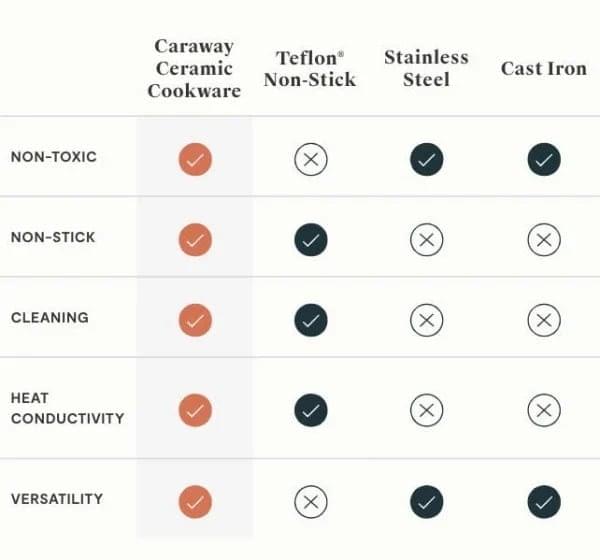Click Caraway's orange Non-Toxic checkmark
Viewport: 600px width, 560px height.
pos(195,159)
